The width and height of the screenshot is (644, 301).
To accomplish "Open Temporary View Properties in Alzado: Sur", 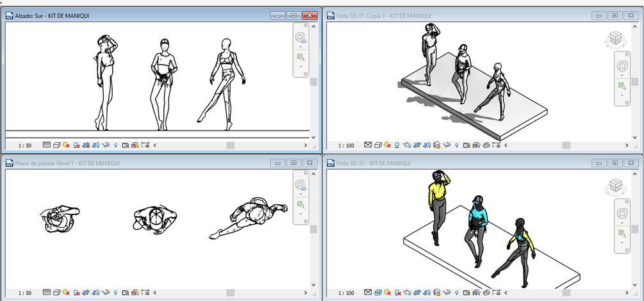I will [126, 145].
